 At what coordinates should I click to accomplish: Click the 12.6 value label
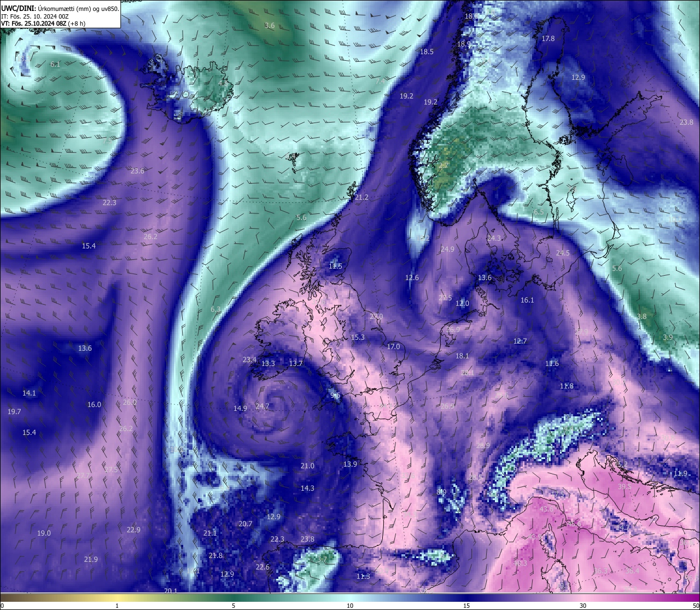coord(412,278)
